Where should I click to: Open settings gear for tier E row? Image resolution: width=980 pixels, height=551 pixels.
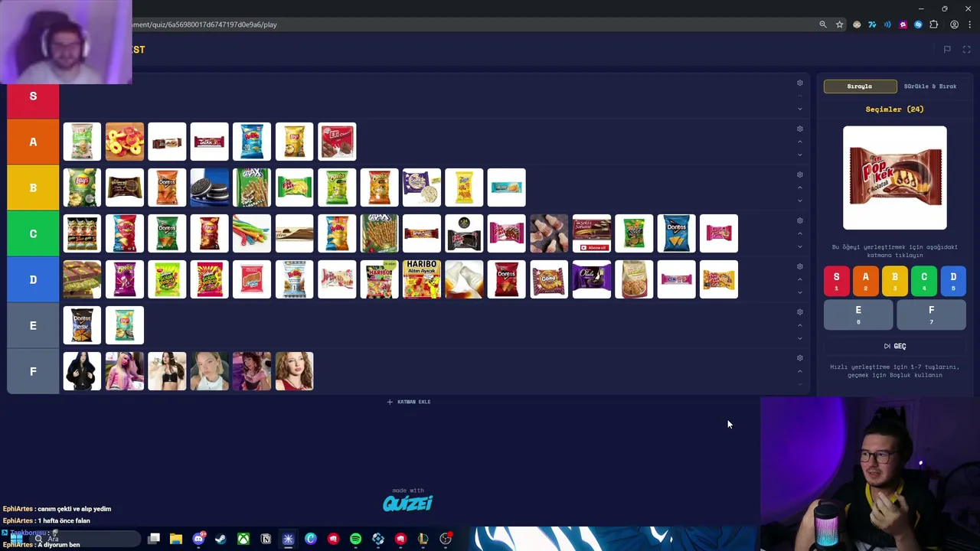(800, 312)
